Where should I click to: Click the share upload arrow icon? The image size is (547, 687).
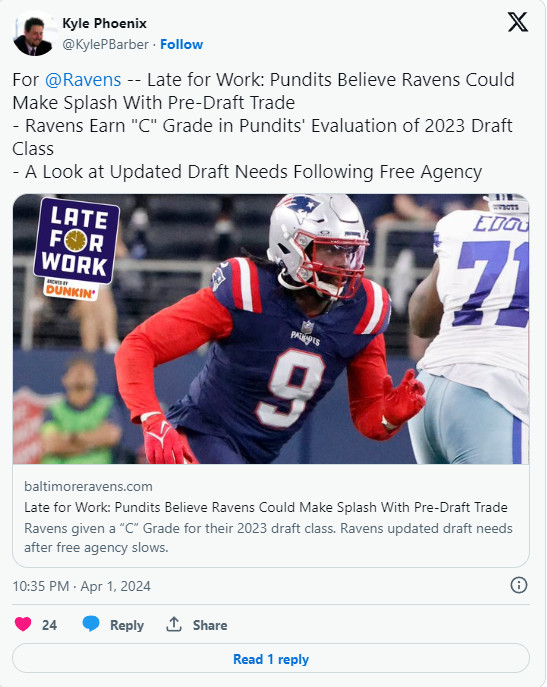[x=174, y=624]
